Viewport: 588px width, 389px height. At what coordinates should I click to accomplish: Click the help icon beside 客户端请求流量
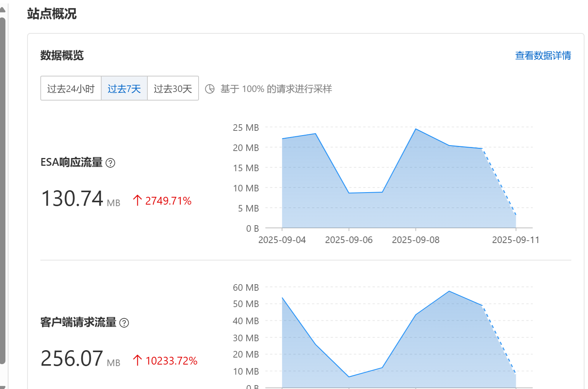tap(124, 323)
